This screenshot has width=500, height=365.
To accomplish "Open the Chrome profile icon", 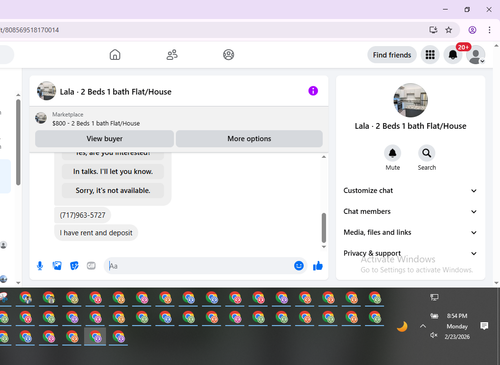I will click(x=472, y=30).
